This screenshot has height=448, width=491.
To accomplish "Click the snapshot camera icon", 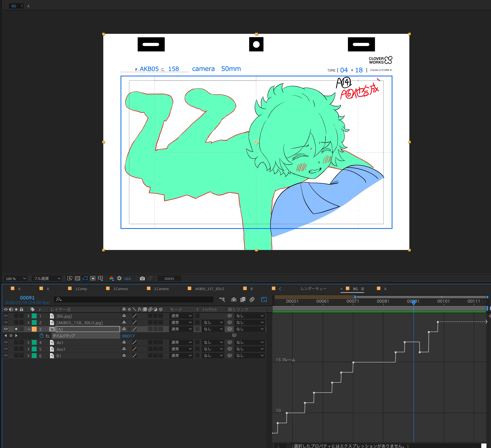I will pos(142,278).
